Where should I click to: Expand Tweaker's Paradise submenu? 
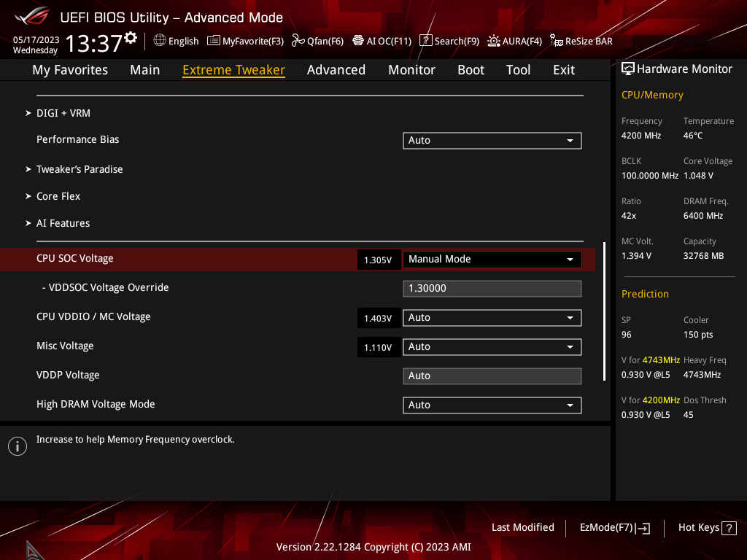80,169
